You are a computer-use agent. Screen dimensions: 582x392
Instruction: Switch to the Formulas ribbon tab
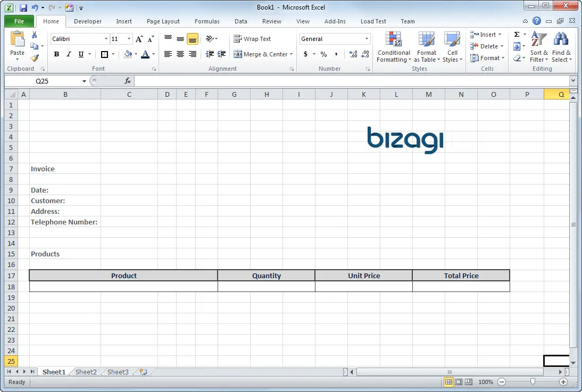[207, 21]
